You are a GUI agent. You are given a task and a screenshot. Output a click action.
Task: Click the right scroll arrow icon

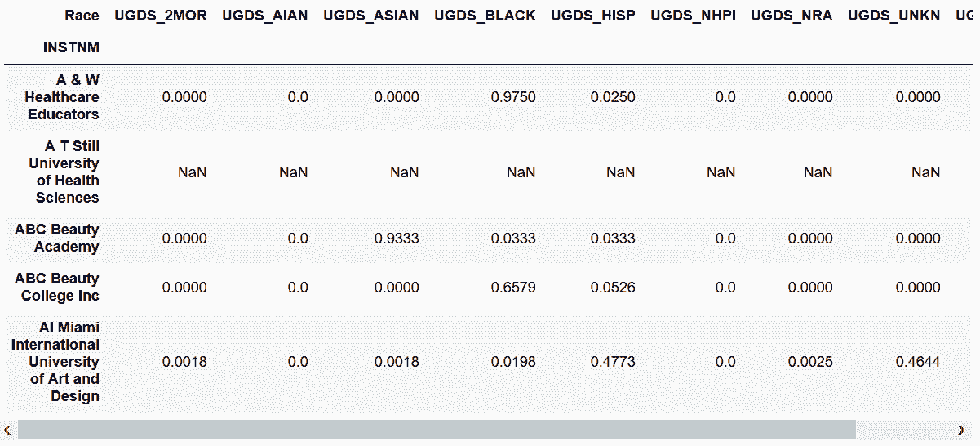961,430
